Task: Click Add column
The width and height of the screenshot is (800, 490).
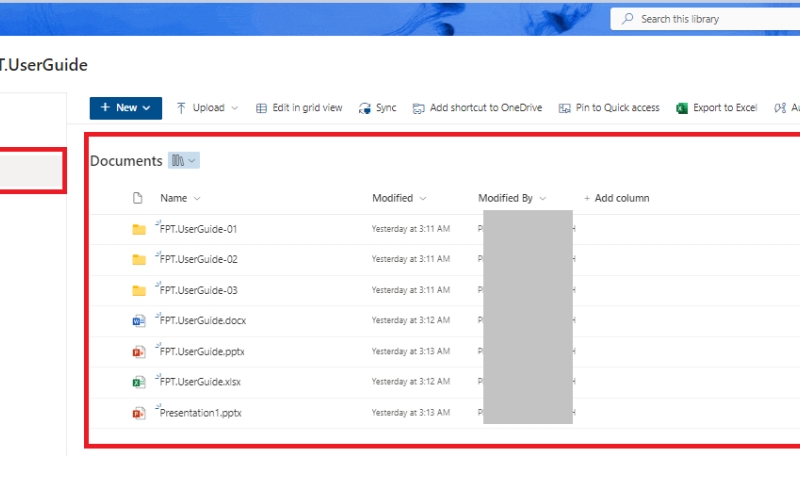Action: [x=616, y=198]
